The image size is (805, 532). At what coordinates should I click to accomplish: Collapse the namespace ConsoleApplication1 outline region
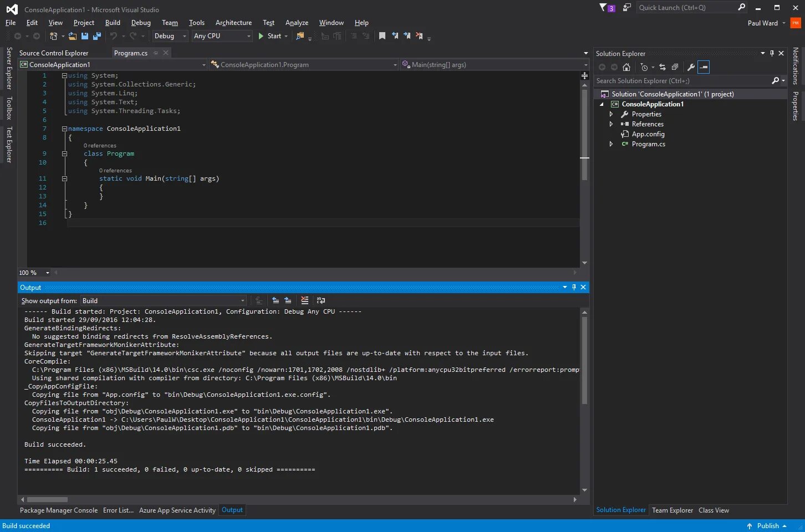tap(64, 129)
